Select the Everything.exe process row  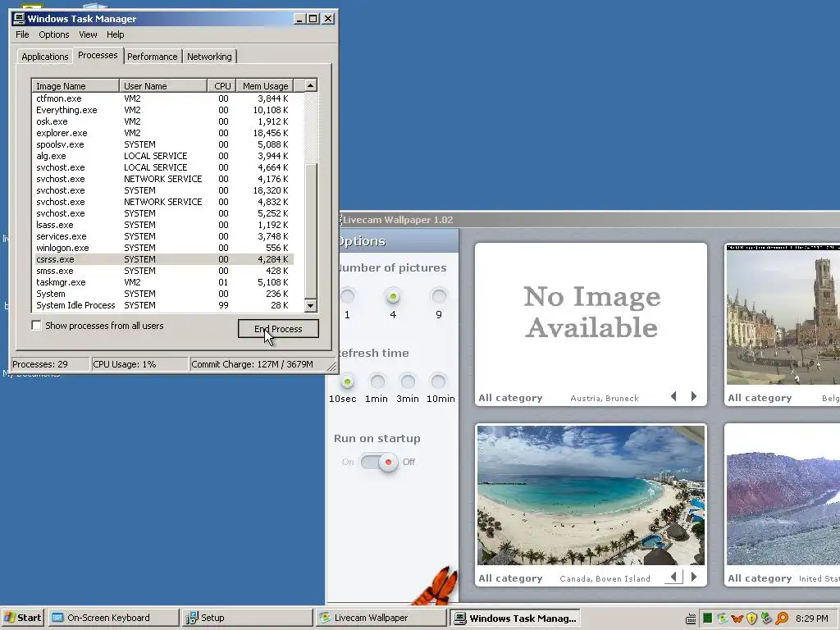163,110
